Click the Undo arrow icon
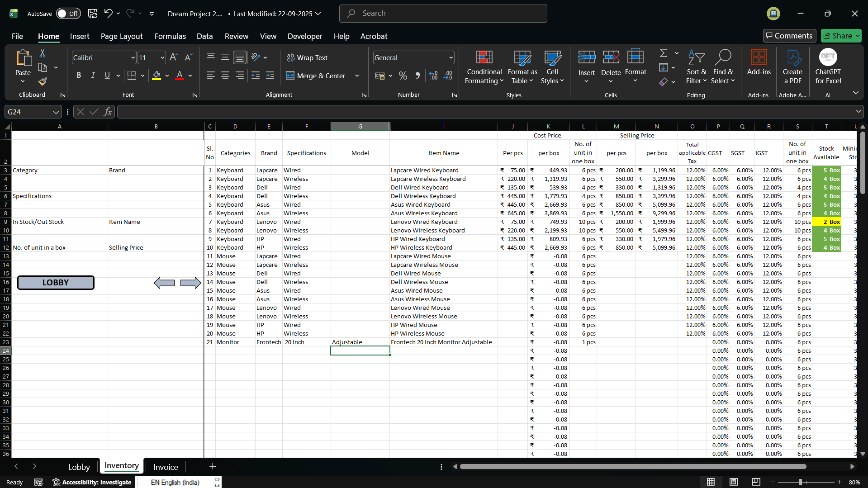The width and height of the screenshot is (868, 488). [x=108, y=14]
